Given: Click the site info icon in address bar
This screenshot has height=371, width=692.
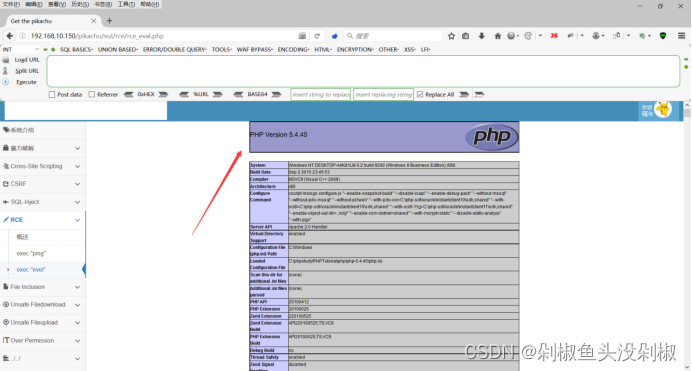Looking at the screenshot, I should click(23, 36).
